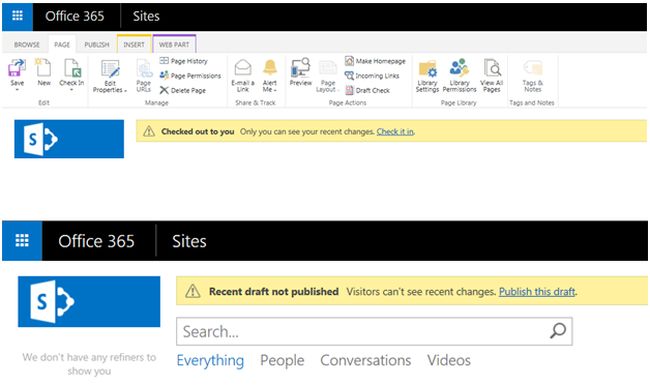Create a New page from the ribbon
650x385 pixels.
44,72
